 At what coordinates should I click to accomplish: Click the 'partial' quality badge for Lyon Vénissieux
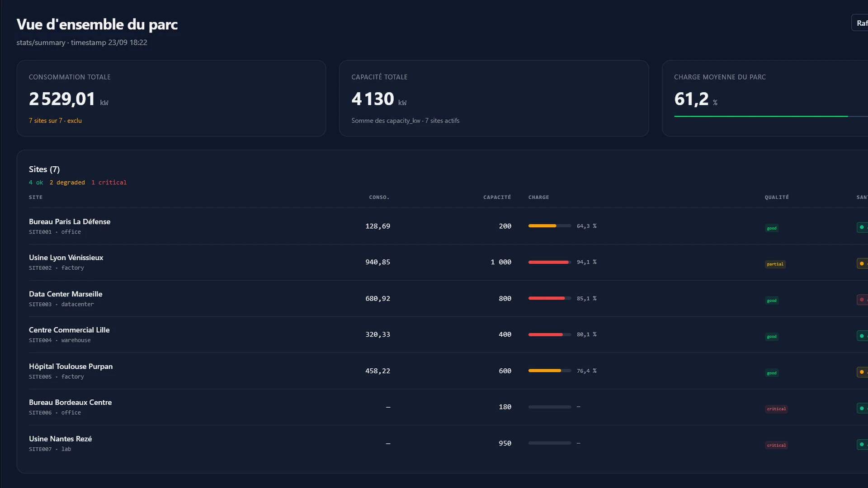775,264
